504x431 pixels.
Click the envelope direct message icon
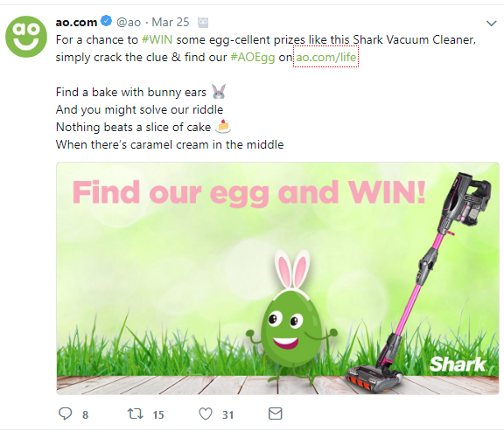275,414
